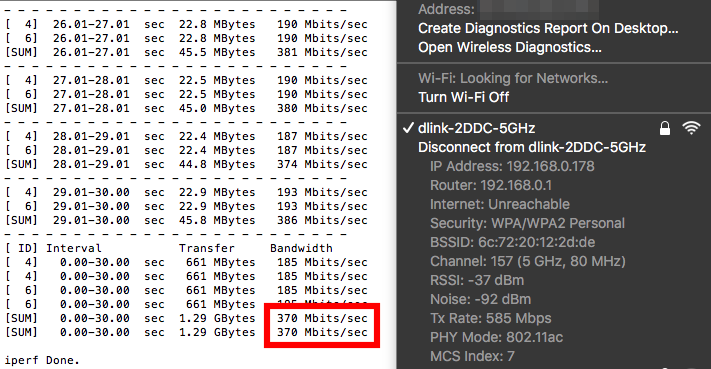Choose Create Diagnostics Report On Desktop
The height and width of the screenshot is (369, 711).
tap(548, 28)
